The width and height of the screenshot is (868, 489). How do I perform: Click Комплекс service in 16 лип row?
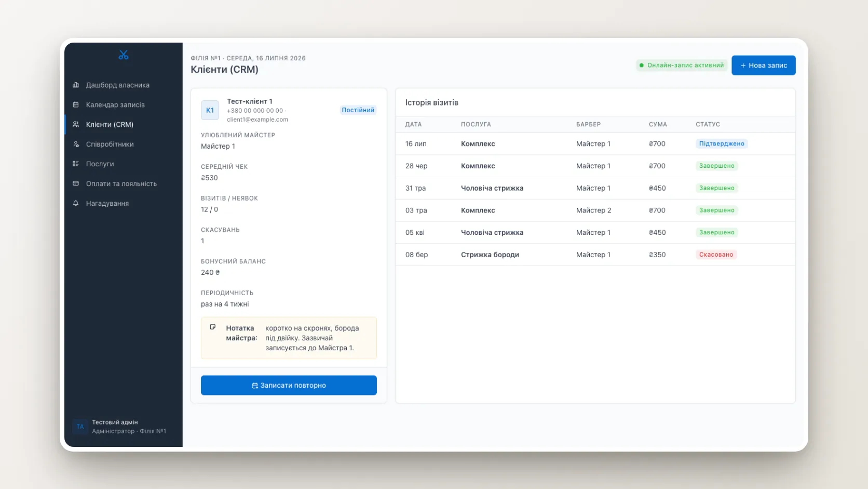tap(478, 144)
